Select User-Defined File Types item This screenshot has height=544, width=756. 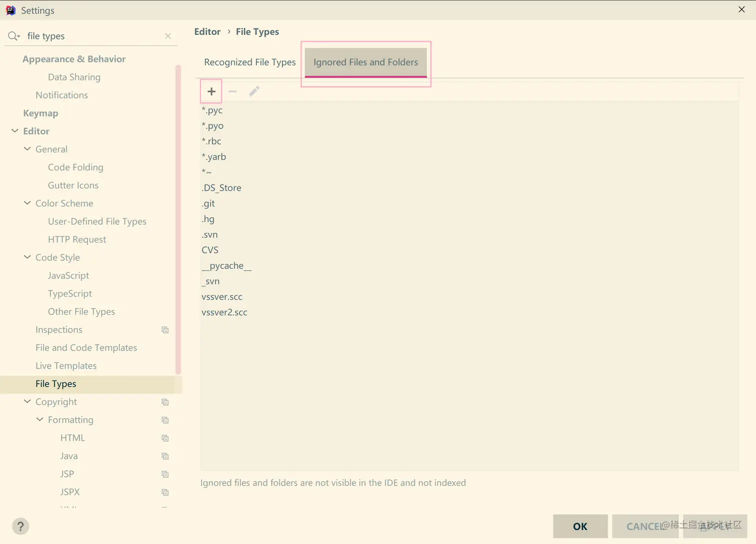pyautogui.click(x=97, y=221)
